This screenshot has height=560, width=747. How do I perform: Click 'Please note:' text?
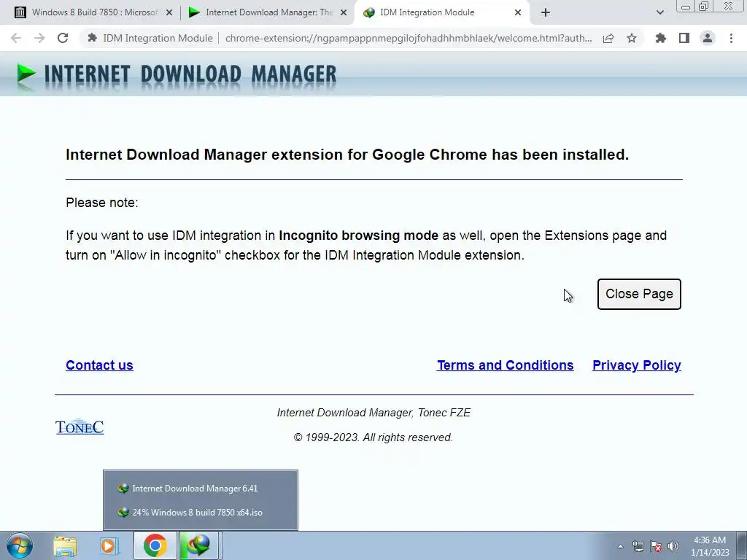coord(102,203)
